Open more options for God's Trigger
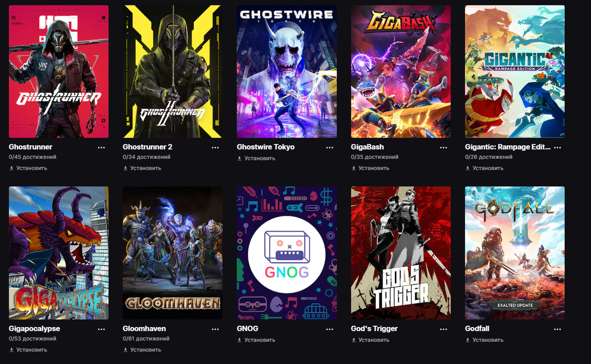Screen dimensions: 591x364 click(444, 329)
